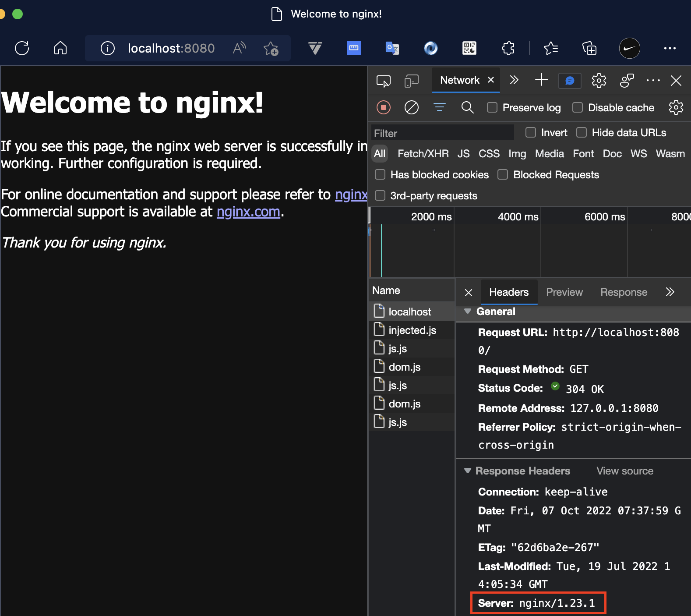Click View source for response headers
The image size is (691, 616).
(624, 471)
